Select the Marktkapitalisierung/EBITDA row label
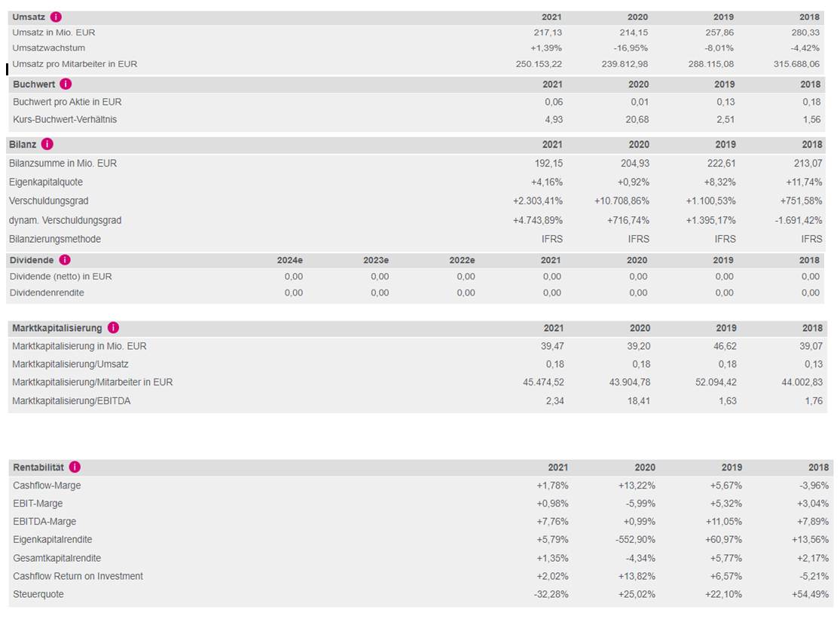The width and height of the screenshot is (840, 619). tap(72, 401)
